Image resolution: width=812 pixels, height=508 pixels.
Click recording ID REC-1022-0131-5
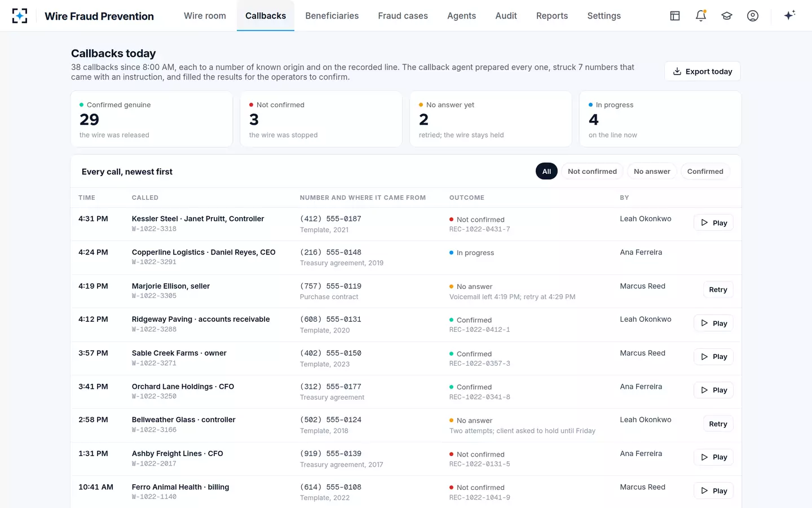click(x=479, y=465)
